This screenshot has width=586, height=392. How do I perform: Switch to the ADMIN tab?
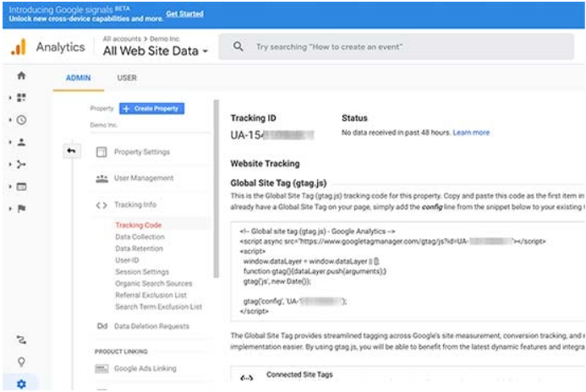pyautogui.click(x=78, y=78)
